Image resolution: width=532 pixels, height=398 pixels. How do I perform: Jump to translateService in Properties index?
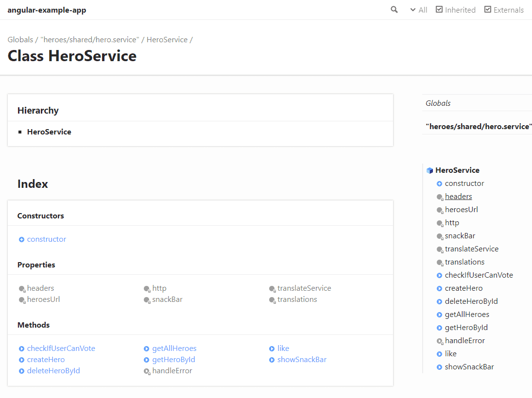tap(304, 288)
